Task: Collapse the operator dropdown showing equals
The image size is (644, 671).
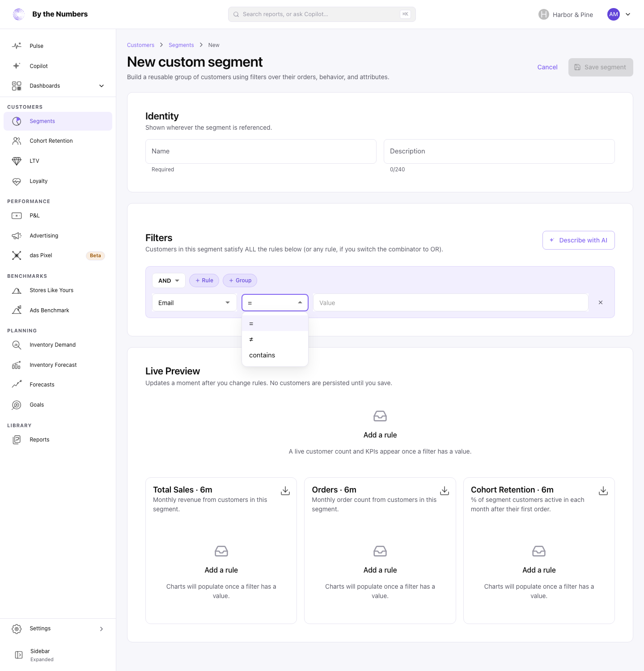Action: tap(275, 303)
